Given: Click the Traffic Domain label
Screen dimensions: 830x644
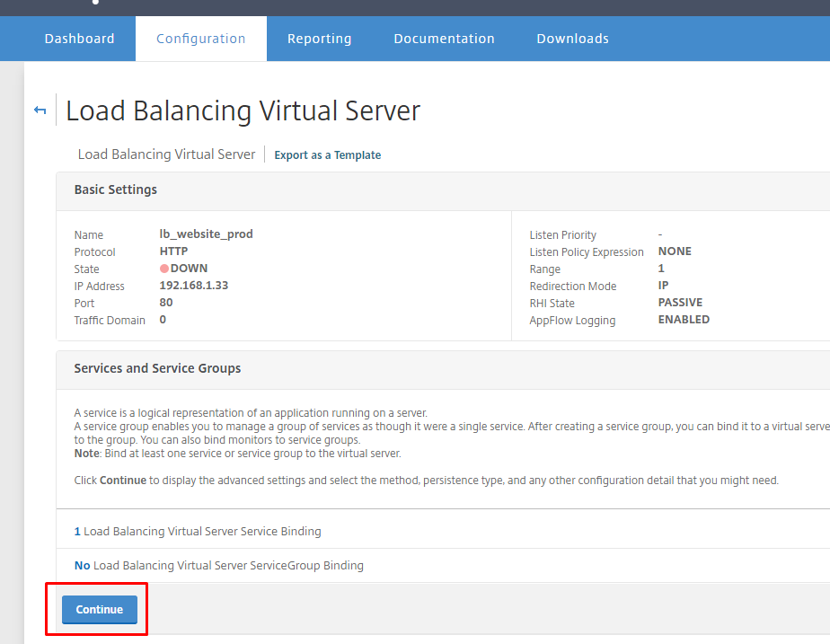Looking at the screenshot, I should pyautogui.click(x=110, y=320).
